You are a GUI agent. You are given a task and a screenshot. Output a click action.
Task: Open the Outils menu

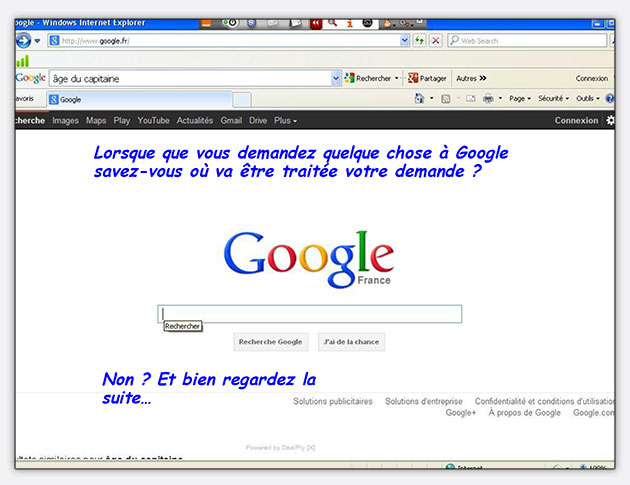click(587, 98)
